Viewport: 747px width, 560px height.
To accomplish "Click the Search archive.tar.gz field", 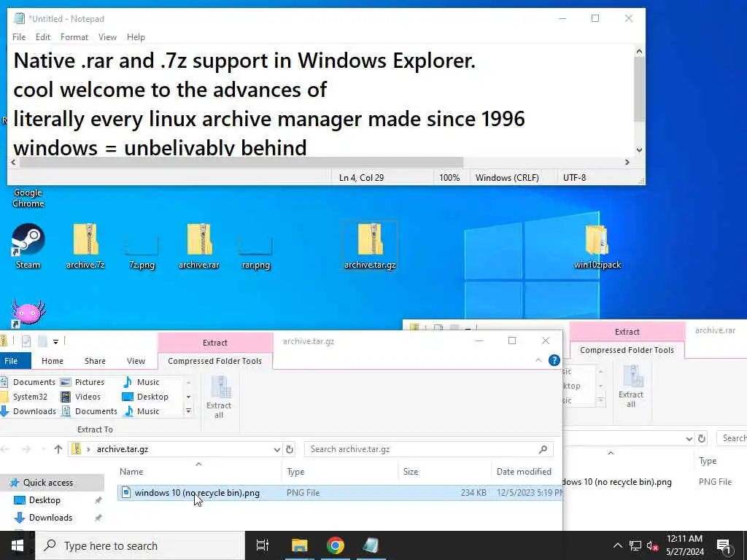I will pos(429,449).
